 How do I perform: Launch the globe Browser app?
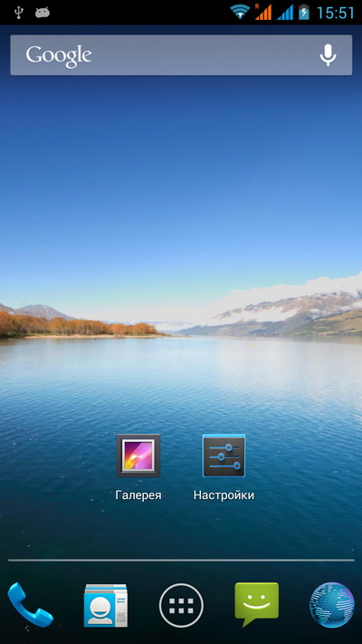(331, 605)
